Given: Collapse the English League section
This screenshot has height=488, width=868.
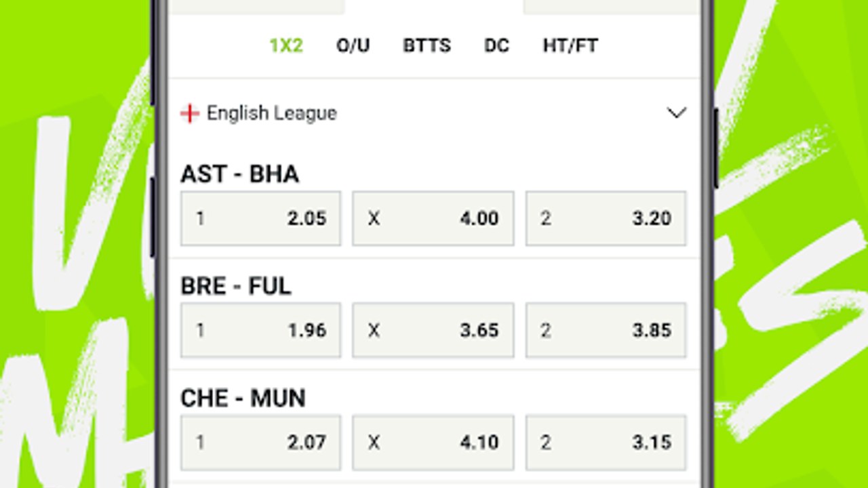Looking at the screenshot, I should (677, 113).
